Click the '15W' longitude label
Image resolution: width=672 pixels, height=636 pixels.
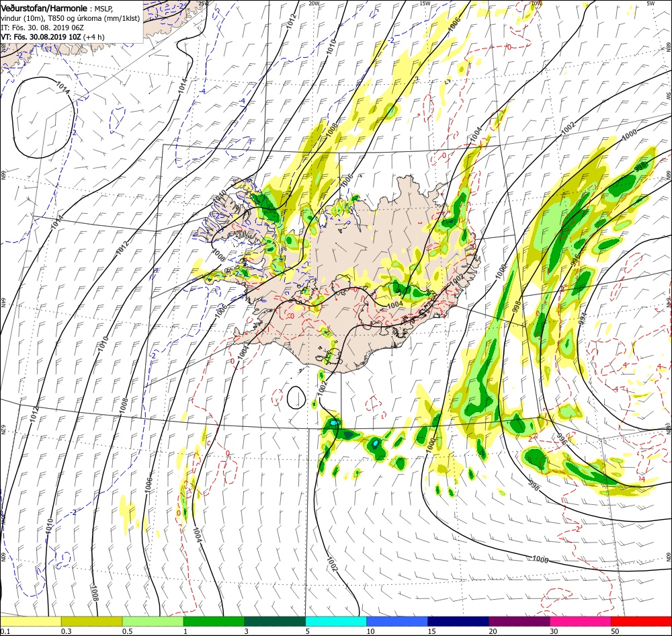425,3
